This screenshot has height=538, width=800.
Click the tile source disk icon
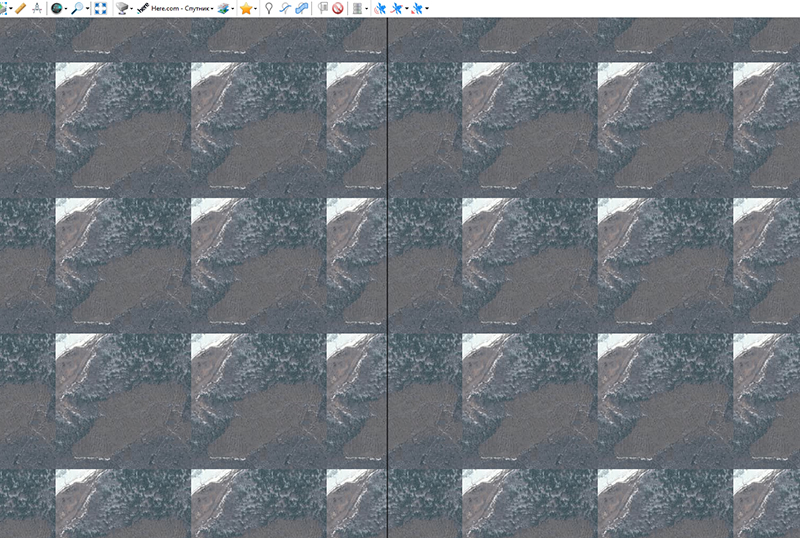pos(121,8)
